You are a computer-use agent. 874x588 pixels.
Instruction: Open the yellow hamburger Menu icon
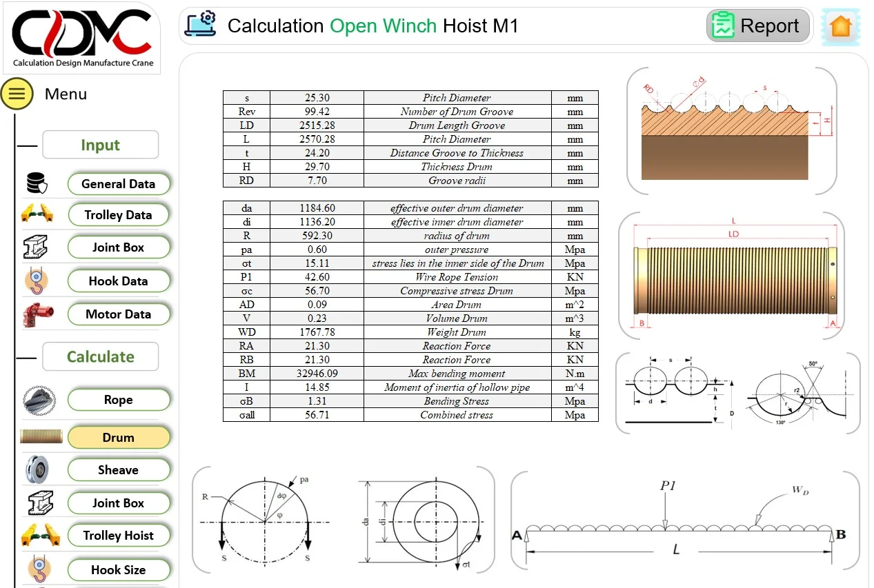(17, 94)
